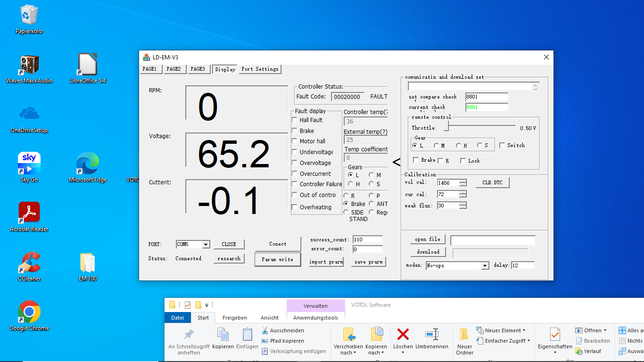The width and height of the screenshot is (644, 362).
Task: Click the Löschen delete icon in ribbon
Action: [x=403, y=335]
